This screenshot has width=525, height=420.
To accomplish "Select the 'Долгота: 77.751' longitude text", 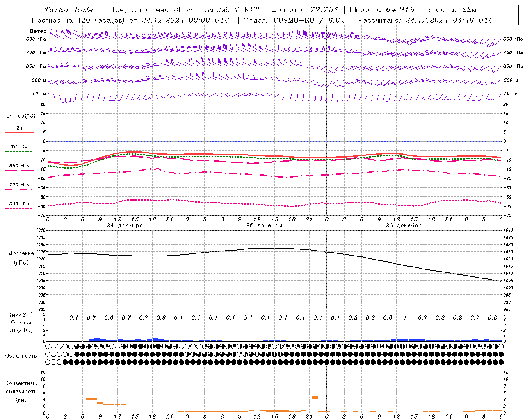I will point(305,10).
